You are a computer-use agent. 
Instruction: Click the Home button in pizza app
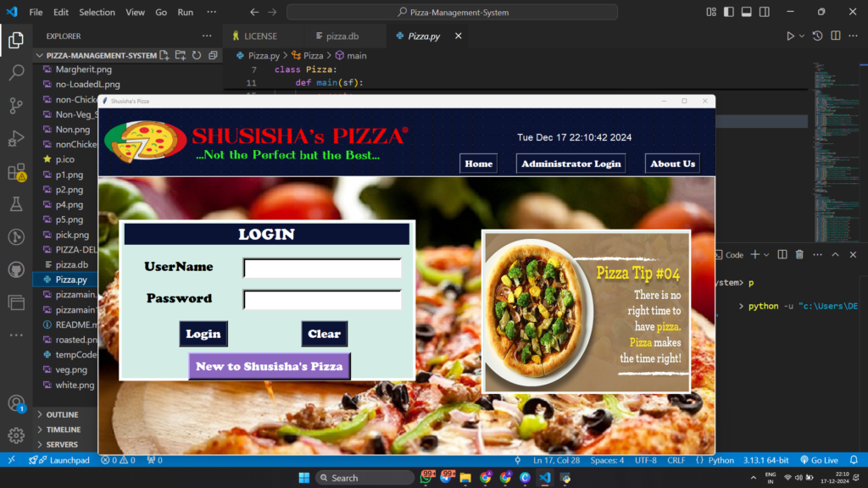coord(478,164)
